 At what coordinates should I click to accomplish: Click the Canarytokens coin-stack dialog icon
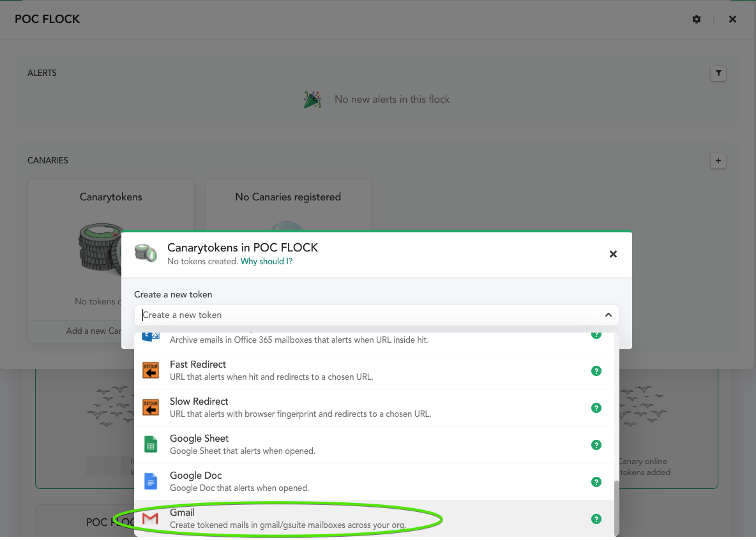click(146, 253)
